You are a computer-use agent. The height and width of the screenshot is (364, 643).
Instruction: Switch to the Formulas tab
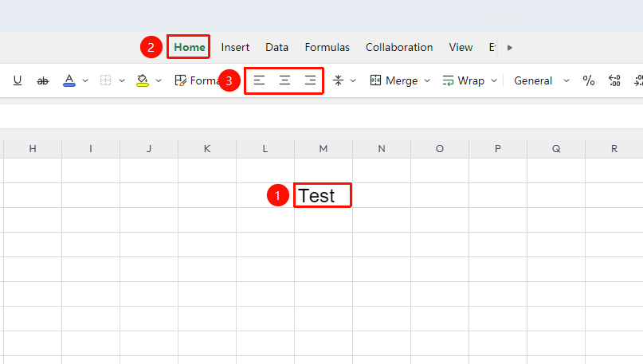click(x=327, y=47)
